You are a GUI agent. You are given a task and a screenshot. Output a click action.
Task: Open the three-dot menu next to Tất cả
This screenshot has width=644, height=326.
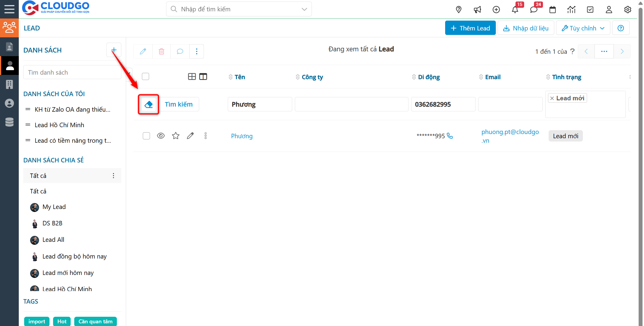click(113, 176)
